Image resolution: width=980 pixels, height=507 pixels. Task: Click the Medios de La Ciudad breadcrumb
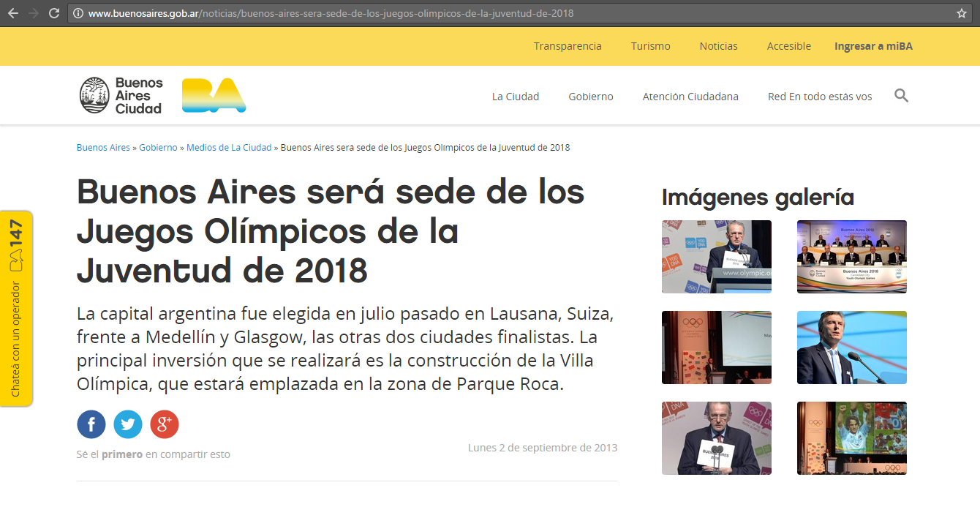click(229, 148)
